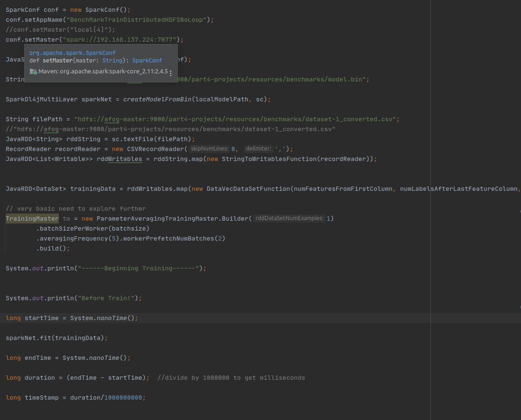Click createModelFromBin method call
The height and width of the screenshot is (420, 521).
pyautogui.click(x=157, y=99)
